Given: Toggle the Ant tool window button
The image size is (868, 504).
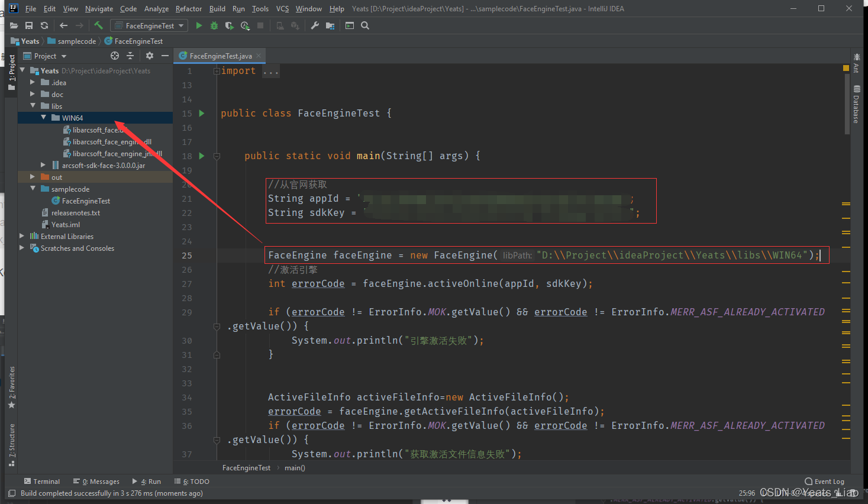Looking at the screenshot, I should click(x=857, y=63).
